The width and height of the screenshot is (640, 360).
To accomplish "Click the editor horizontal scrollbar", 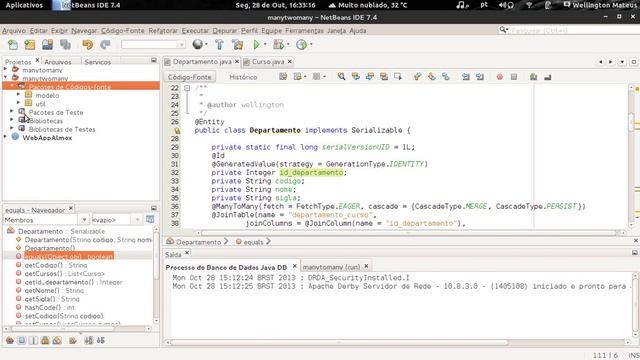I will pos(410,233).
